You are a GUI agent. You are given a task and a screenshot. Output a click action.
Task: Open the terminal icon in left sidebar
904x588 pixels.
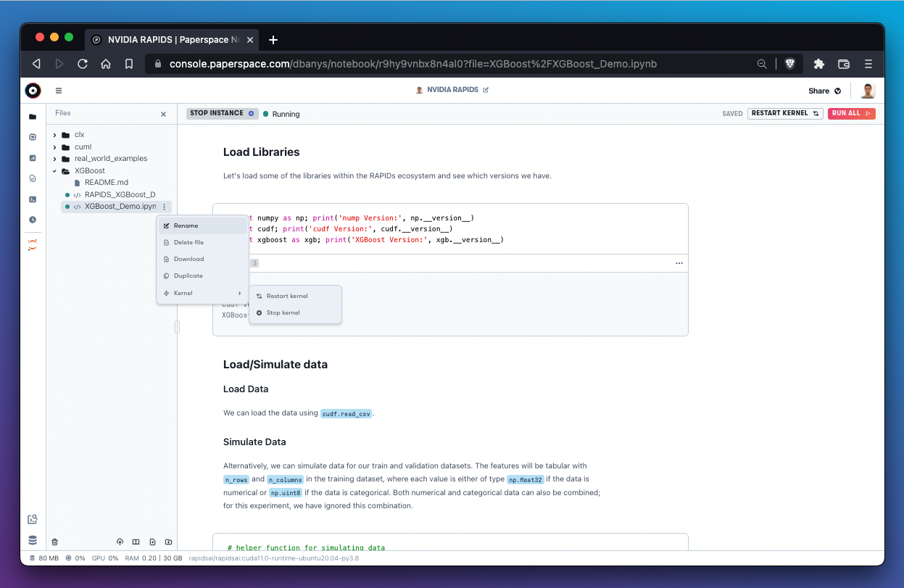(x=32, y=199)
